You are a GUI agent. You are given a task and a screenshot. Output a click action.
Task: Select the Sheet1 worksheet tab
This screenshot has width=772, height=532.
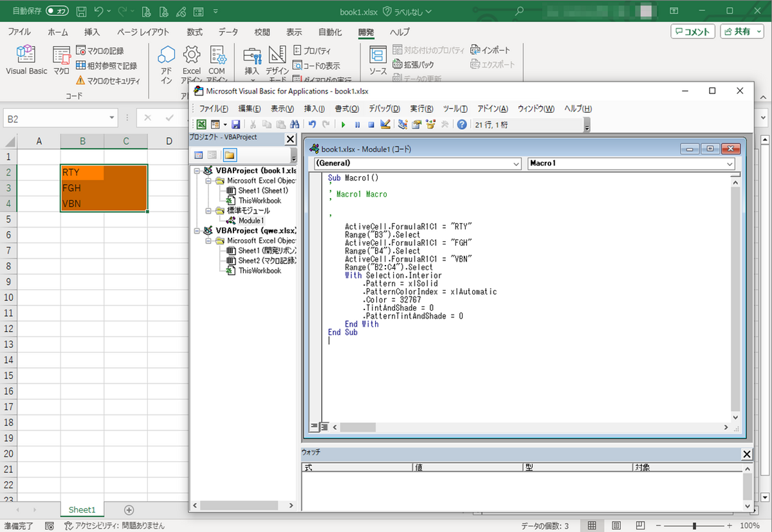(x=82, y=509)
